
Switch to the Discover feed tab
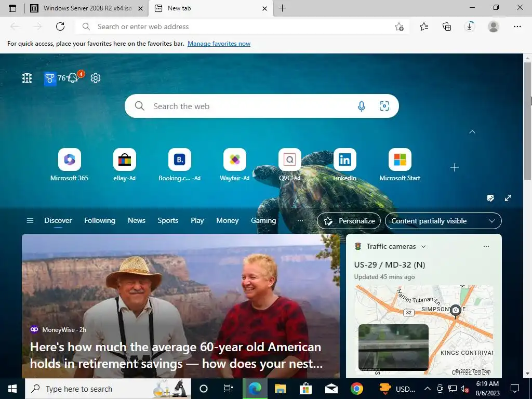coord(58,220)
